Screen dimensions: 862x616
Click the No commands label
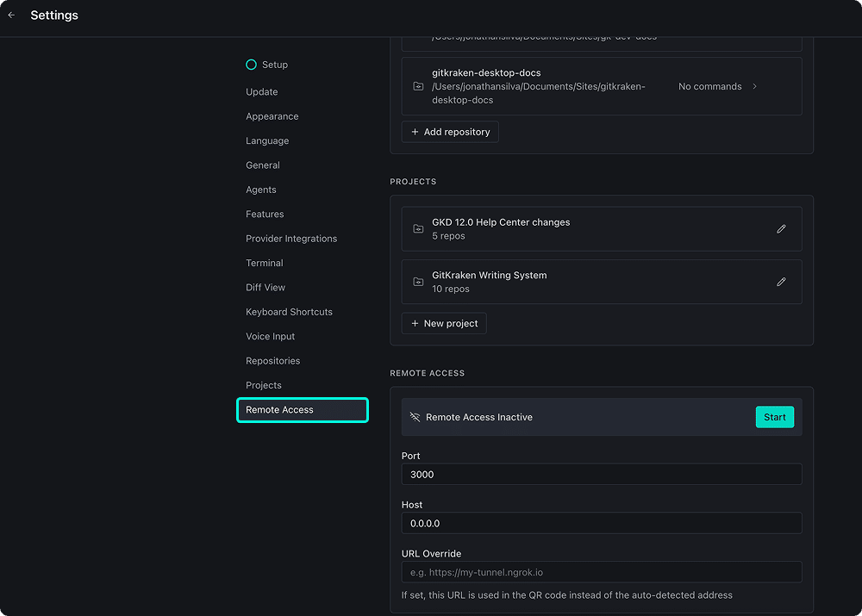click(709, 86)
